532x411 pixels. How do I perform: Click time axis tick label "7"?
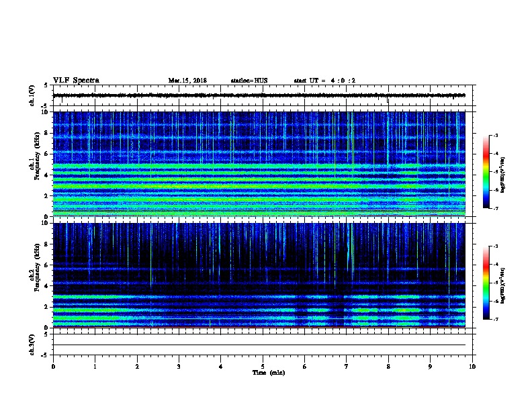(346, 367)
